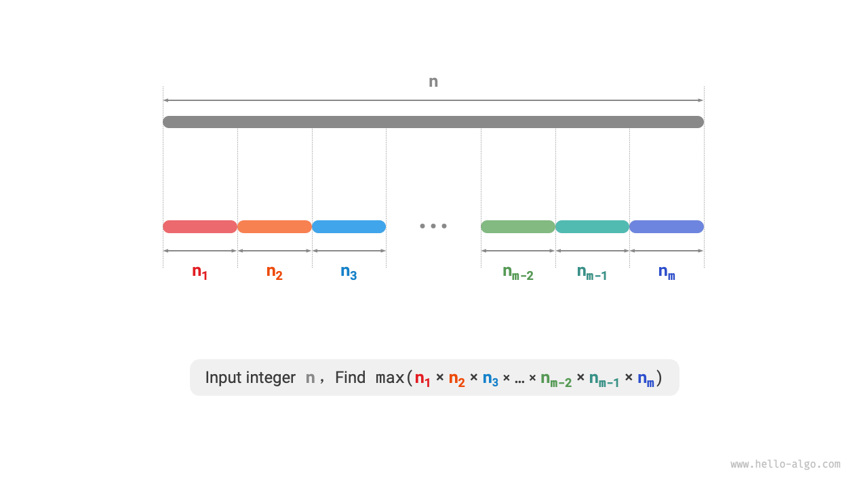Click the long double-headed arrow spanning n
This screenshot has height=488, width=868.
click(x=433, y=100)
